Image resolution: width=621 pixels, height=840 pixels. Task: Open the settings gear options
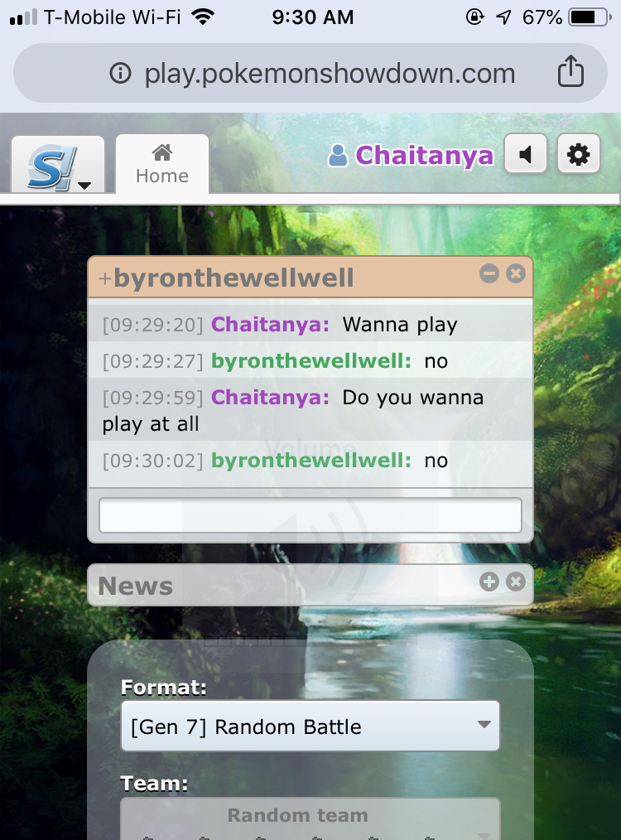(x=578, y=154)
